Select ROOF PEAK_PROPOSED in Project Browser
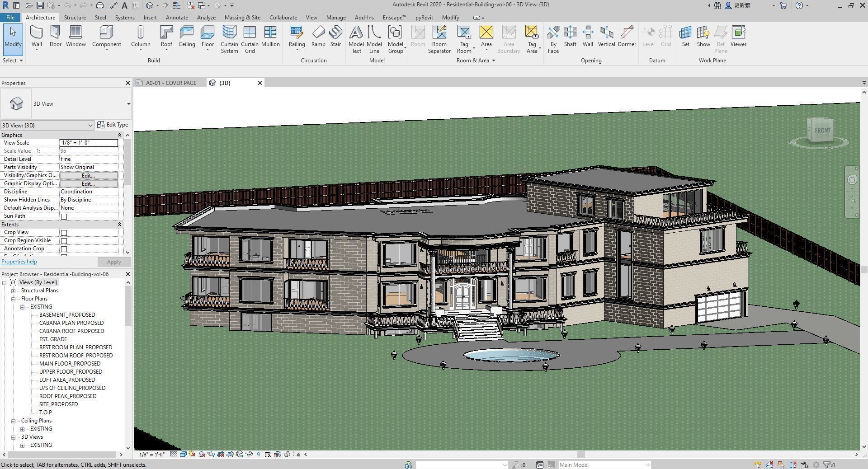 [x=67, y=396]
